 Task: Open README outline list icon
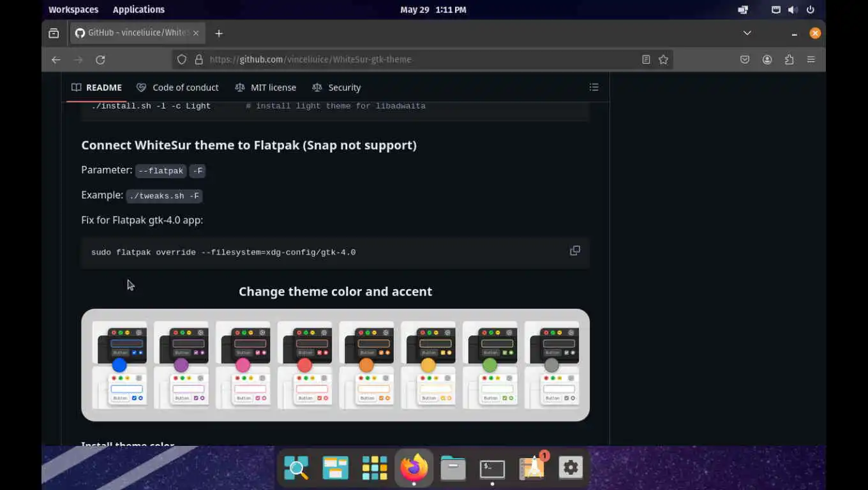pos(594,87)
